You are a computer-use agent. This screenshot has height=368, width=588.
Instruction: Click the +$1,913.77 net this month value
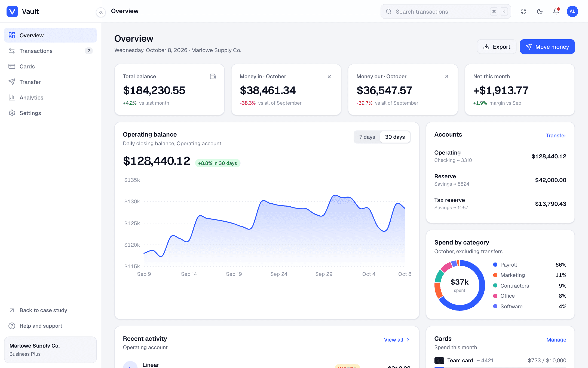pyautogui.click(x=501, y=90)
